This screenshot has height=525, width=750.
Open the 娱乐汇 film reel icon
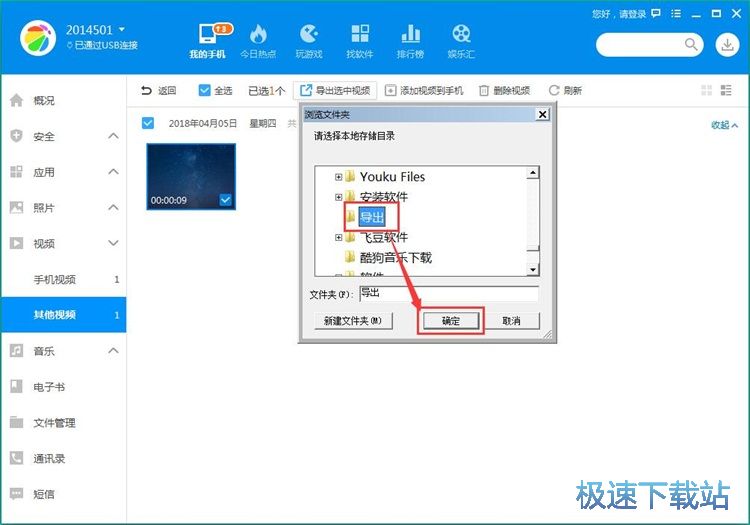pyautogui.click(x=461, y=34)
